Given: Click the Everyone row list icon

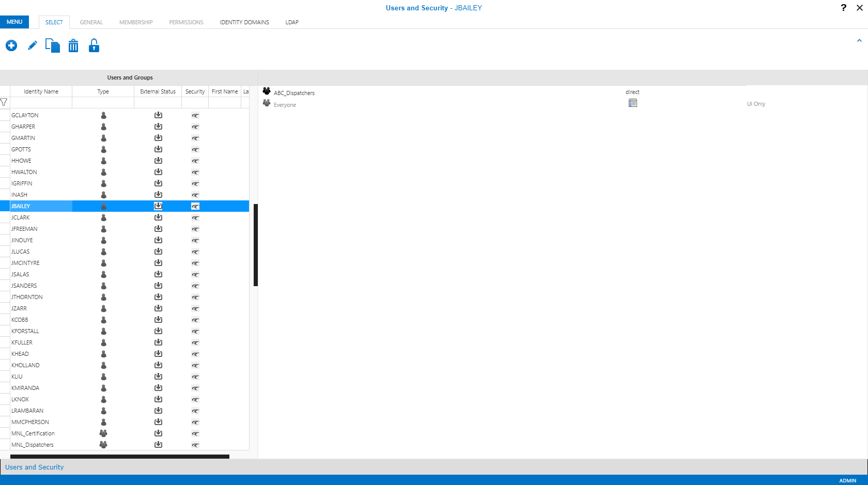Looking at the screenshot, I should [x=632, y=103].
